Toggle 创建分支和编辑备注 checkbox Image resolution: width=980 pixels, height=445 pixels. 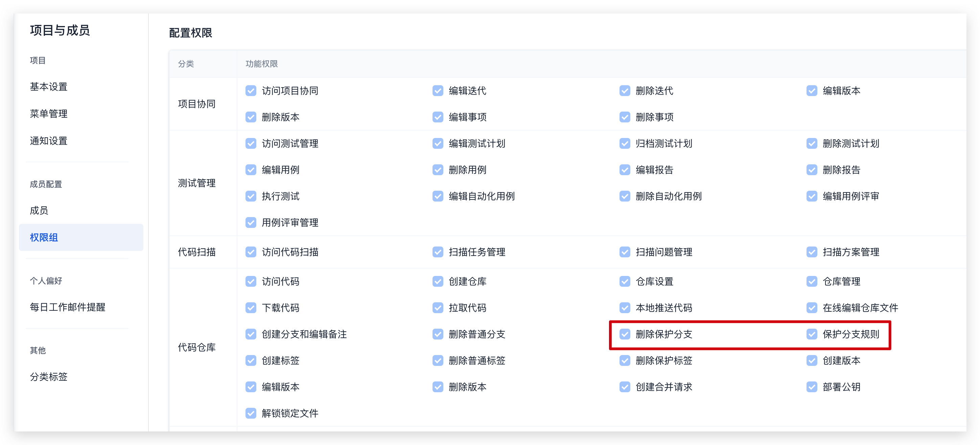point(251,334)
